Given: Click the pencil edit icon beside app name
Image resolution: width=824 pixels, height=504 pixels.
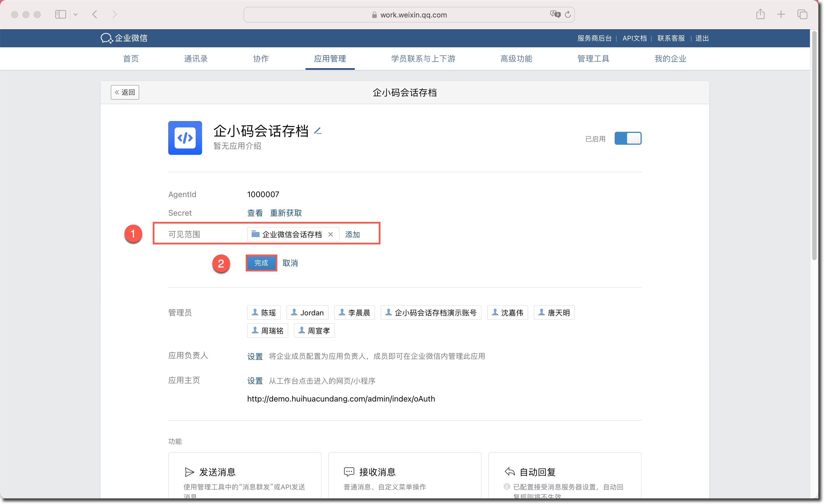Looking at the screenshot, I should click(318, 131).
